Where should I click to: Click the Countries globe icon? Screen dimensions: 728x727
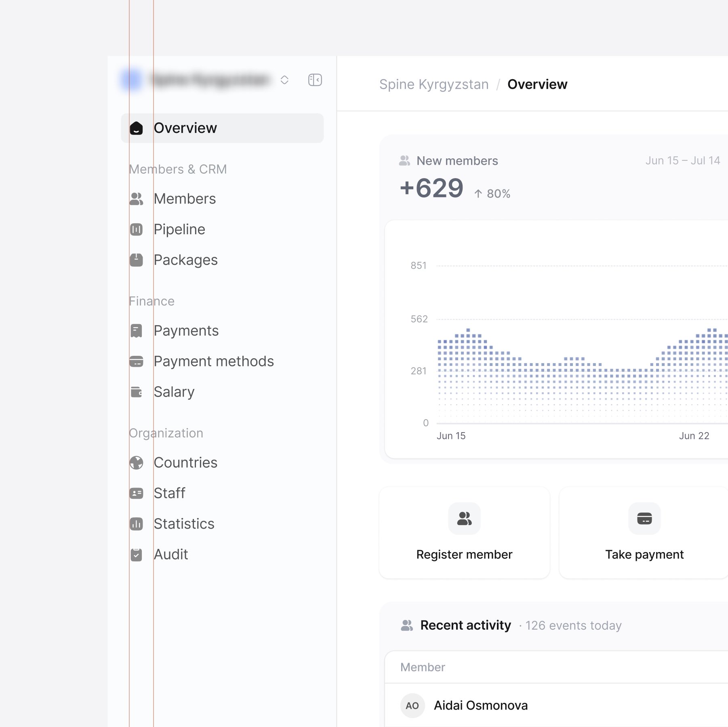(x=137, y=463)
